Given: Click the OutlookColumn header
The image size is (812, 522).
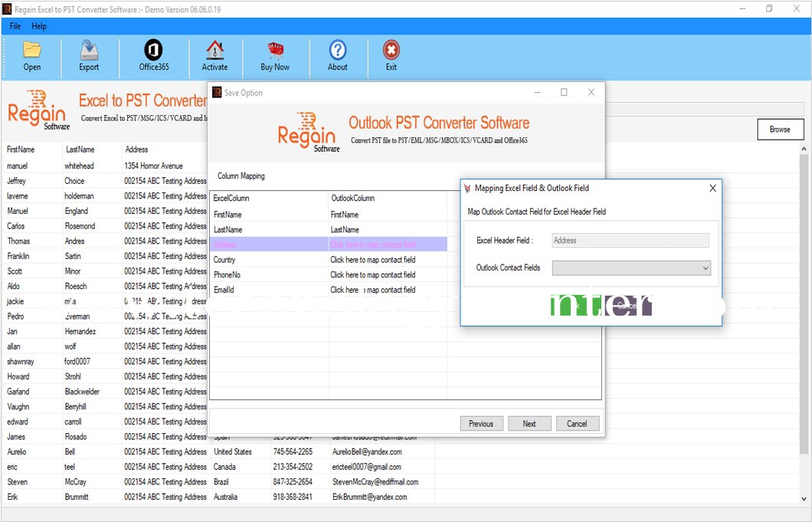Looking at the screenshot, I should pos(352,198).
